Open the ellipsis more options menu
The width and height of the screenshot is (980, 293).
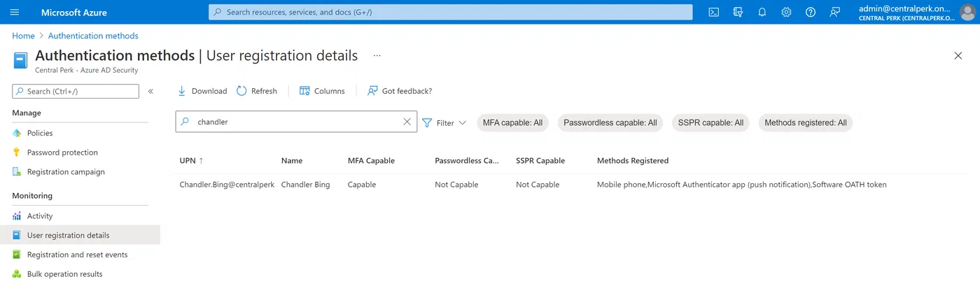pyautogui.click(x=377, y=55)
